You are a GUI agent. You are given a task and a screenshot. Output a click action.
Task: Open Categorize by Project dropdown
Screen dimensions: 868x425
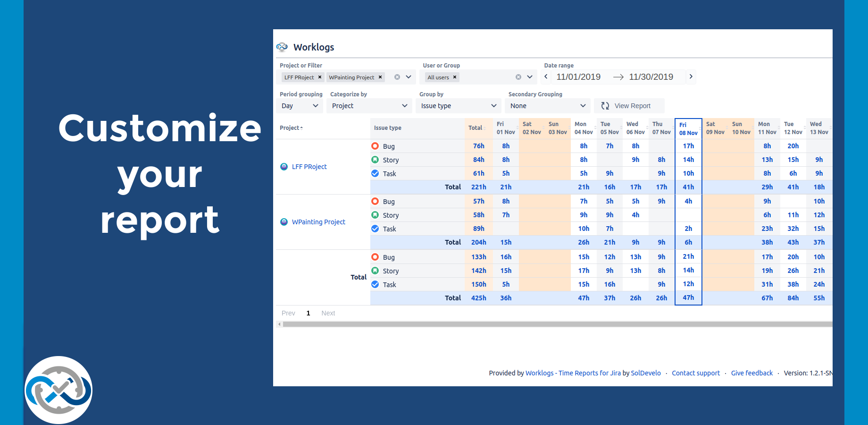tap(370, 106)
